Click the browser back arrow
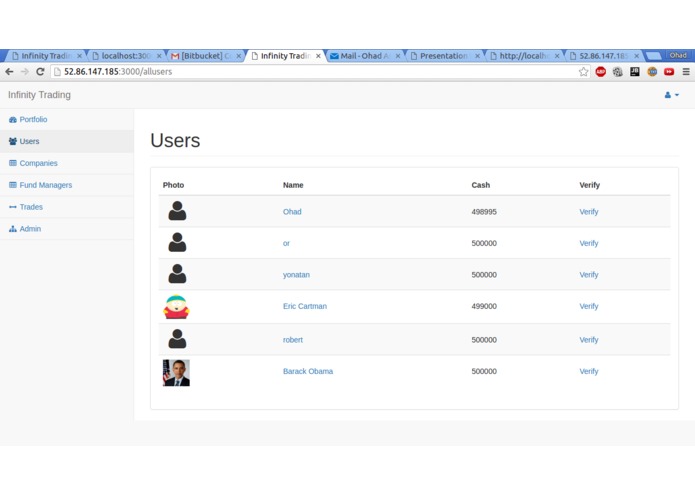Screen dimensions: 695x494 pyautogui.click(x=9, y=71)
